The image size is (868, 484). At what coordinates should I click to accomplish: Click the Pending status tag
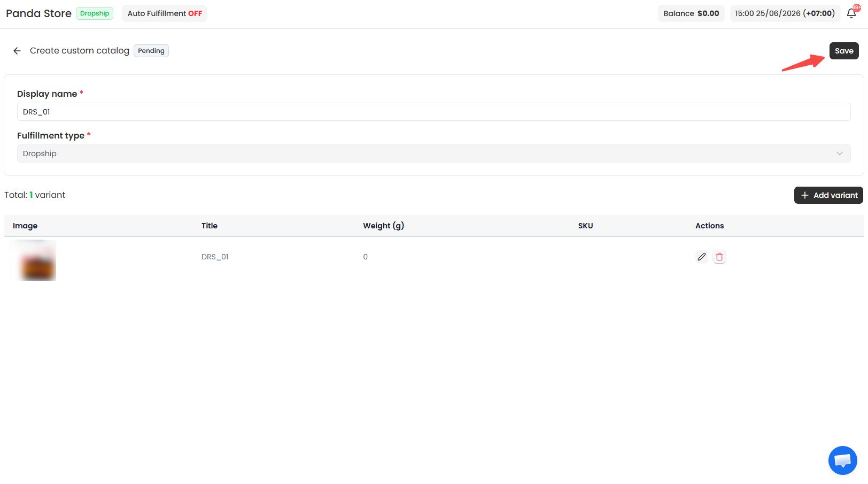pos(151,51)
